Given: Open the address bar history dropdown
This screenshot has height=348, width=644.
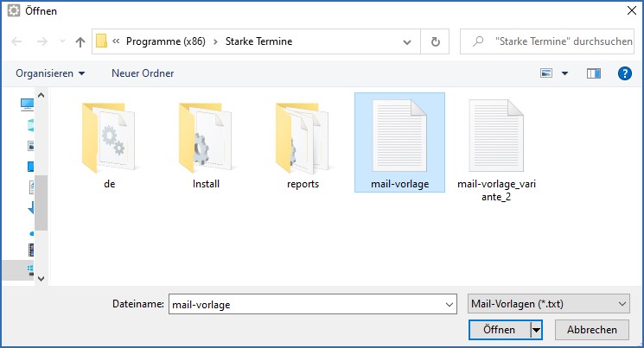Looking at the screenshot, I should 407,41.
